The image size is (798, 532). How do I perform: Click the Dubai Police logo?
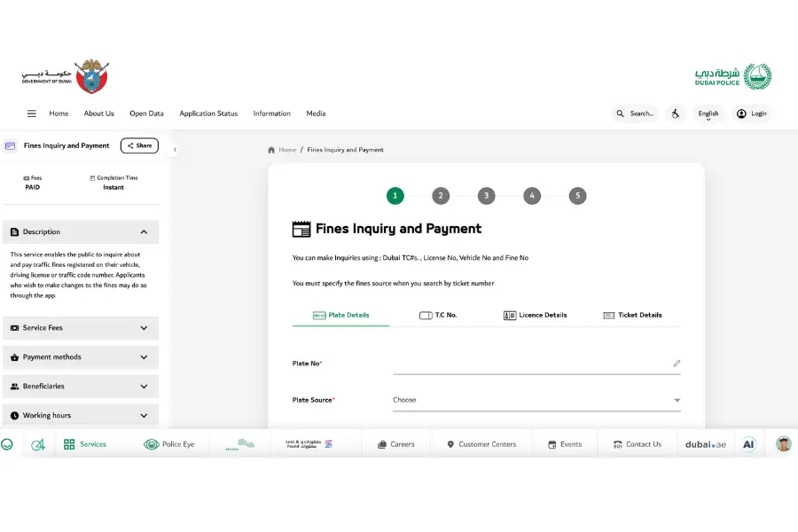tap(732, 76)
